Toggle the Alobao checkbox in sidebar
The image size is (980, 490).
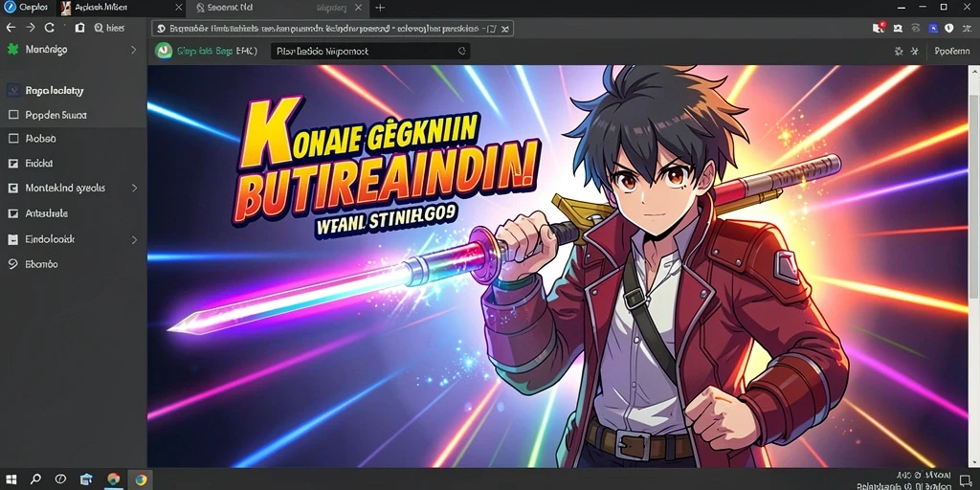pyautogui.click(x=13, y=139)
